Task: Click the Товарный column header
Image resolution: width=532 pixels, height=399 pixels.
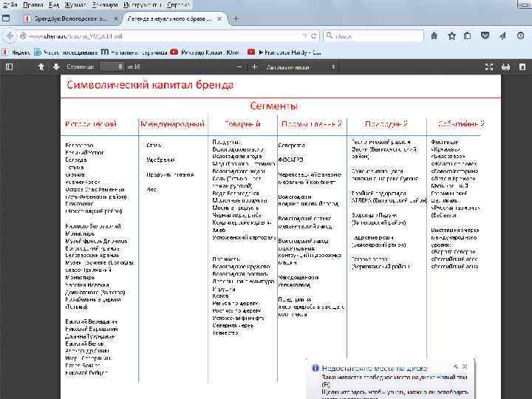Action: (x=242, y=124)
